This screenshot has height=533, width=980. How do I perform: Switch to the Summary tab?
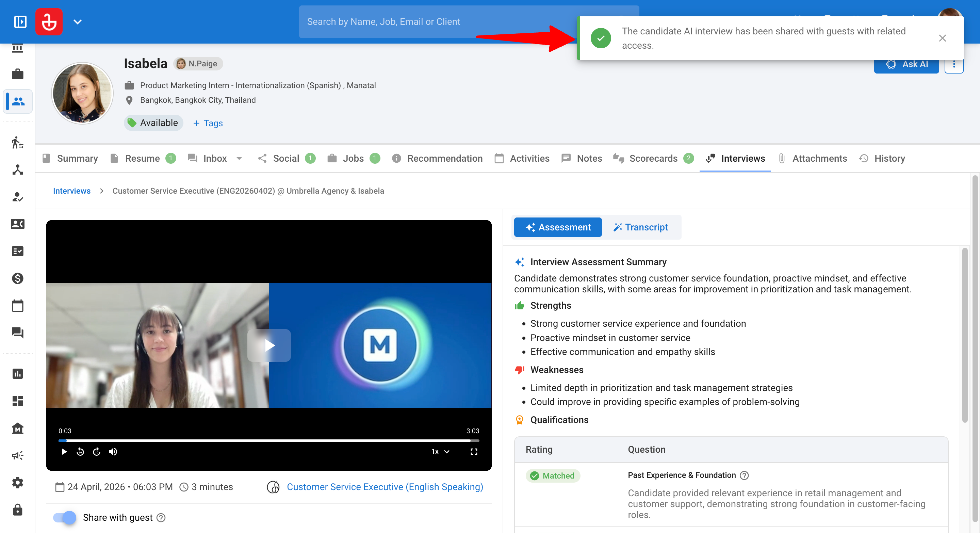(x=70, y=158)
